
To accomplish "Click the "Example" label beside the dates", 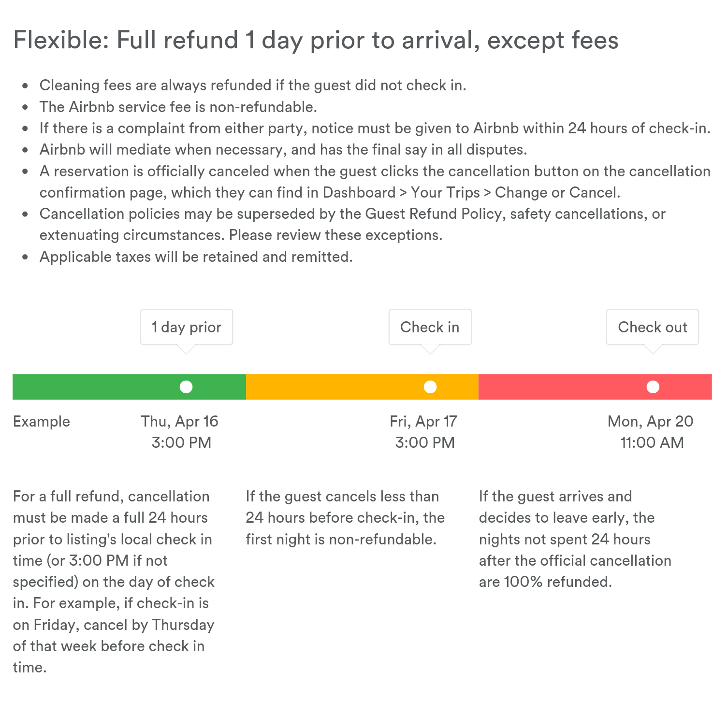I will coord(42,421).
